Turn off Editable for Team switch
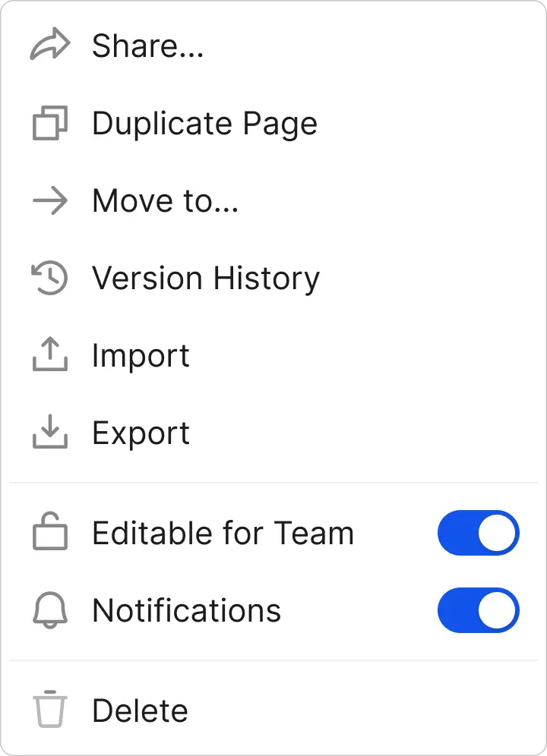The image size is (547, 756). (478, 533)
